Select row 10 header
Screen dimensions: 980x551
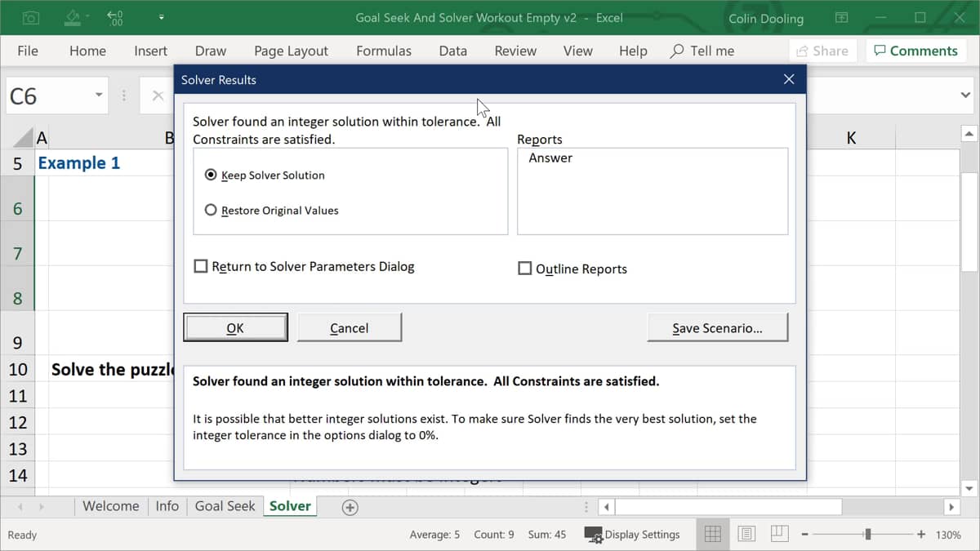pos(18,369)
